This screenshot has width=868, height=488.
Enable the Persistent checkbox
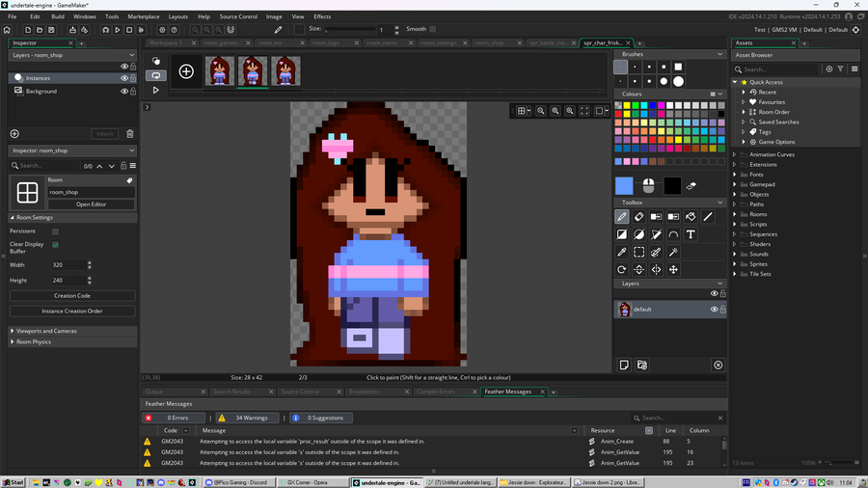[55, 231]
